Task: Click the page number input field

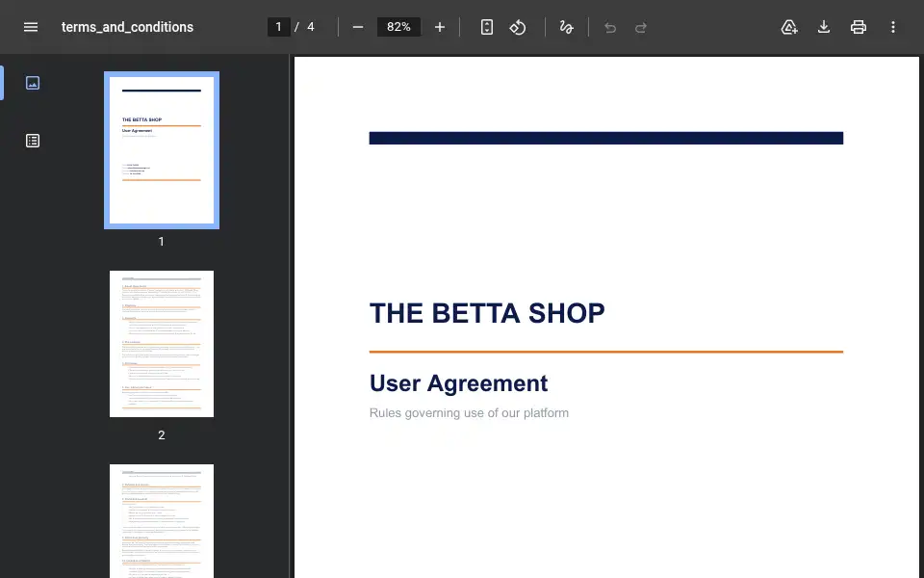Action: (x=279, y=27)
